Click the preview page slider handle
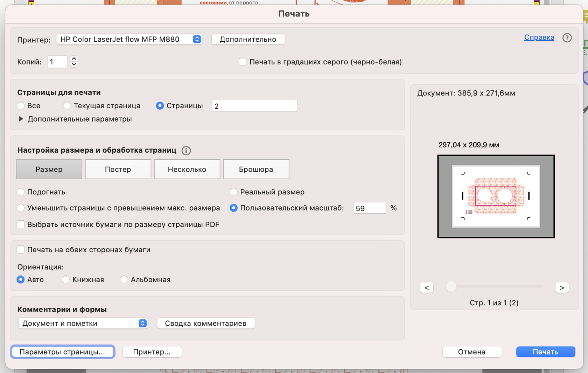 click(x=451, y=286)
